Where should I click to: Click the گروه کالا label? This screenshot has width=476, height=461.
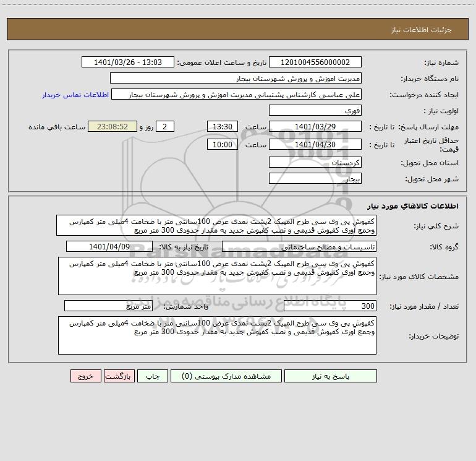(444, 247)
